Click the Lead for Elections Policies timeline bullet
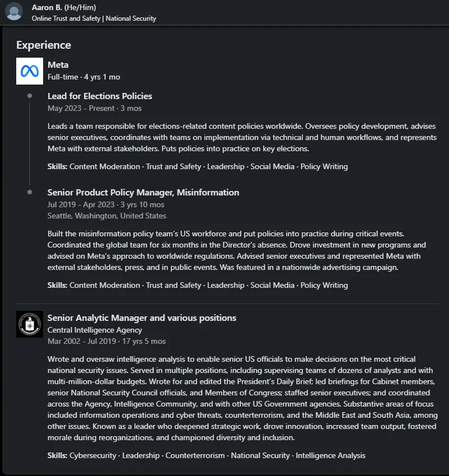 click(x=30, y=96)
